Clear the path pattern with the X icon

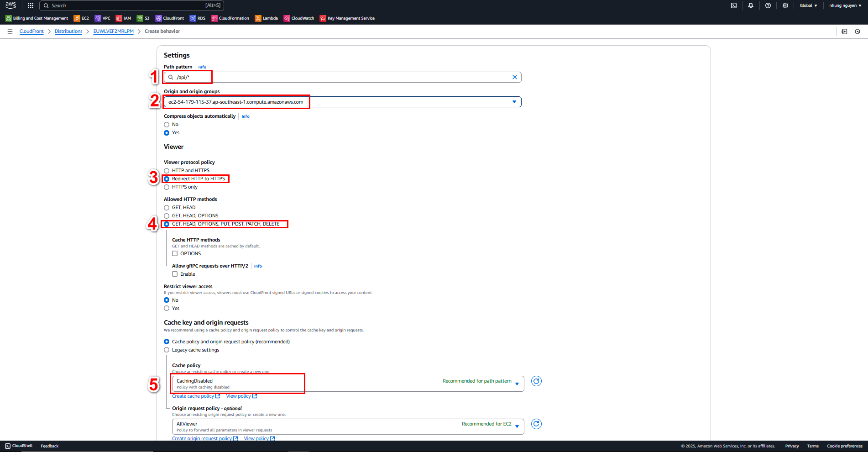click(514, 77)
